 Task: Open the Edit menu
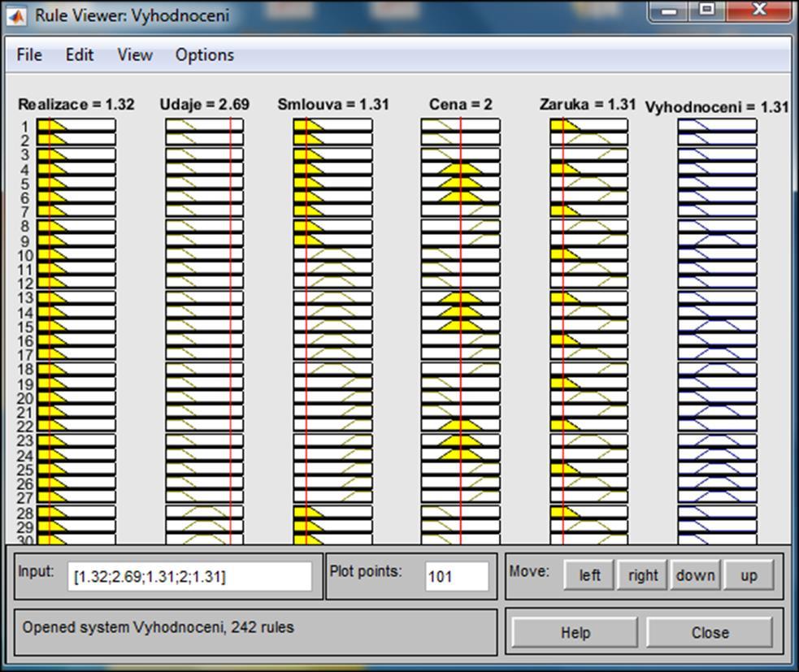(79, 54)
